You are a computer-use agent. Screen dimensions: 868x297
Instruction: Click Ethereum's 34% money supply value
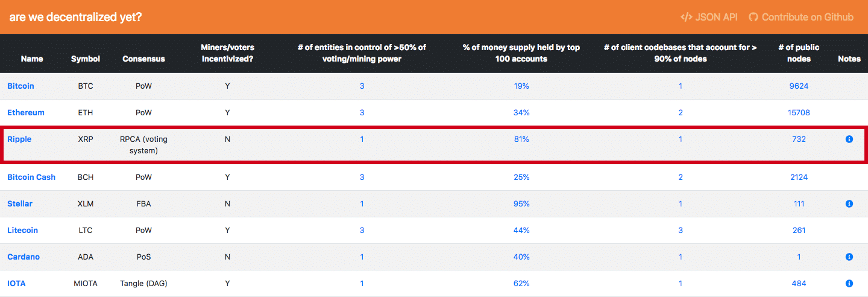coord(521,112)
